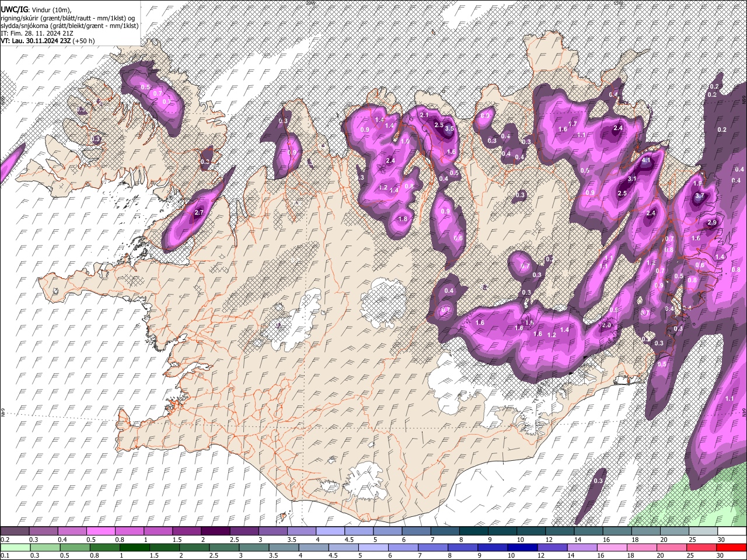Click white 25–30 swatch in upper legend row

[703, 531]
